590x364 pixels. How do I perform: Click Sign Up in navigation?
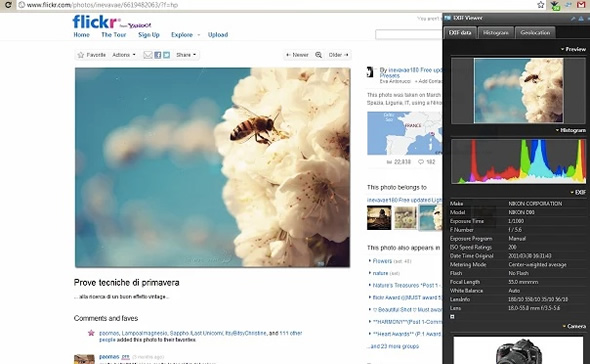[x=149, y=35]
